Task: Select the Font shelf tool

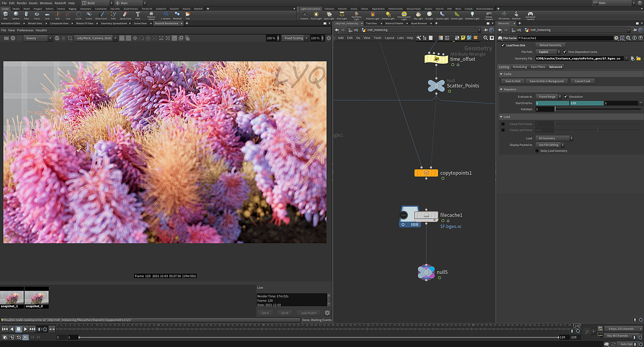Action: click(138, 15)
